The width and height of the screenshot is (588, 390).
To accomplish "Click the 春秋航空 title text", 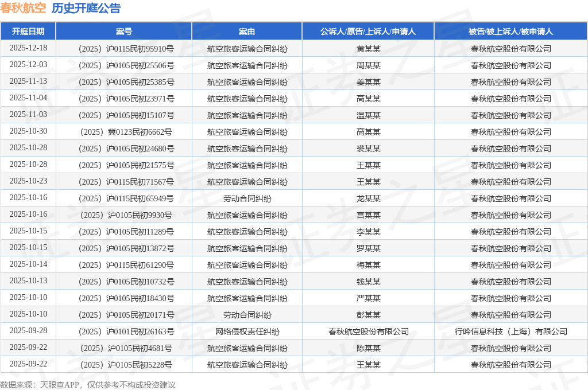I will [x=23, y=8].
